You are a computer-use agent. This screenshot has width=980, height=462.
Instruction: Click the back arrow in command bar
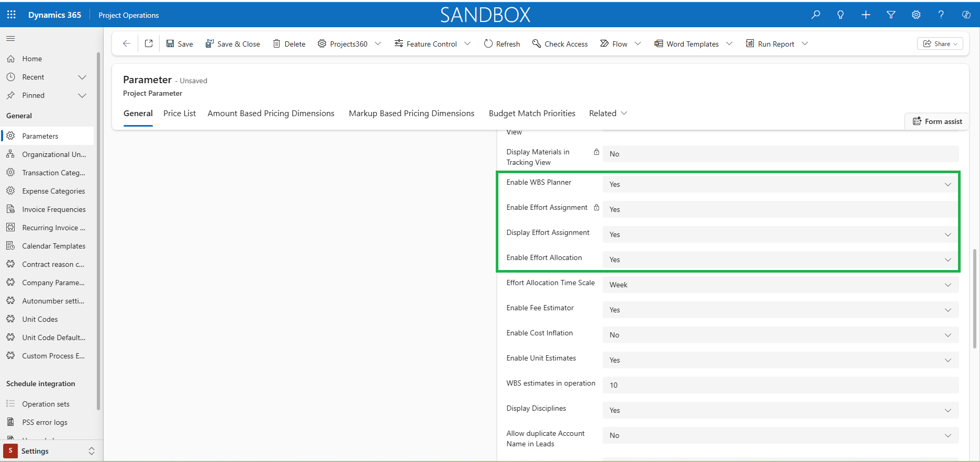[x=126, y=43]
